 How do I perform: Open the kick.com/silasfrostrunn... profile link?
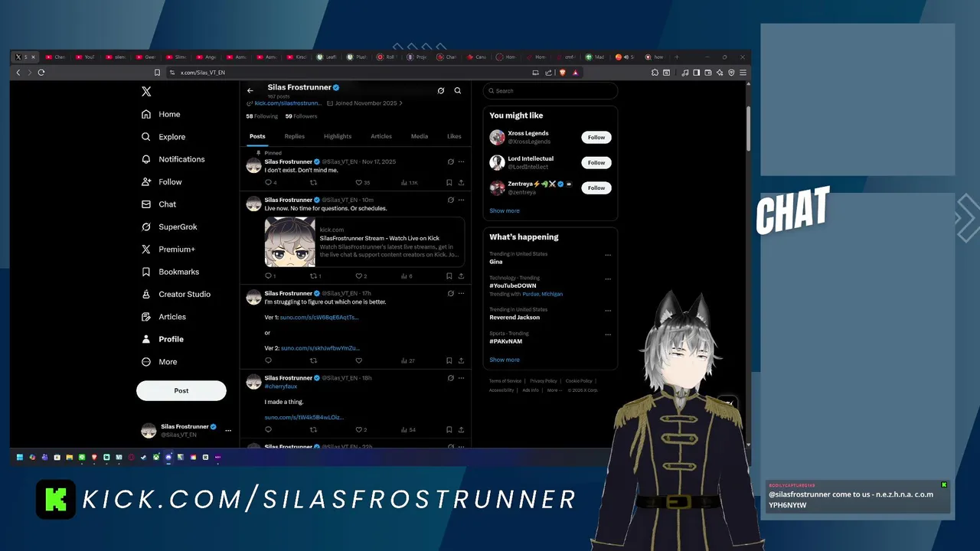coord(288,103)
